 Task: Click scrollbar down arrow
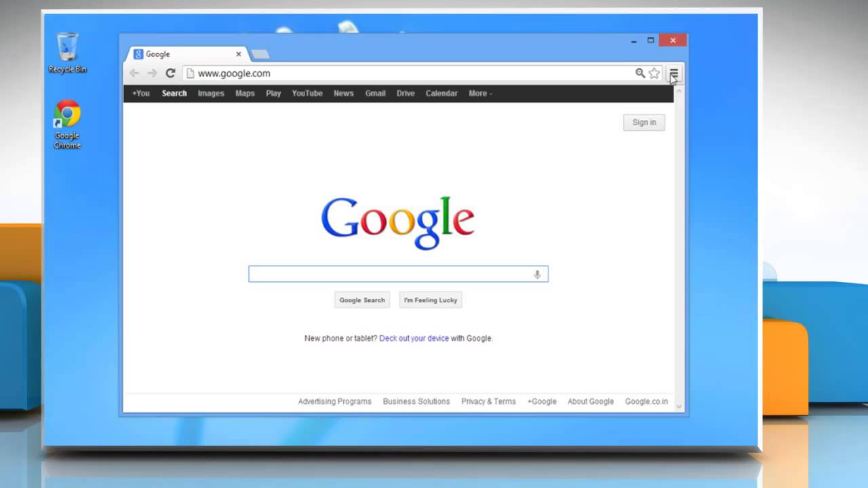point(679,406)
